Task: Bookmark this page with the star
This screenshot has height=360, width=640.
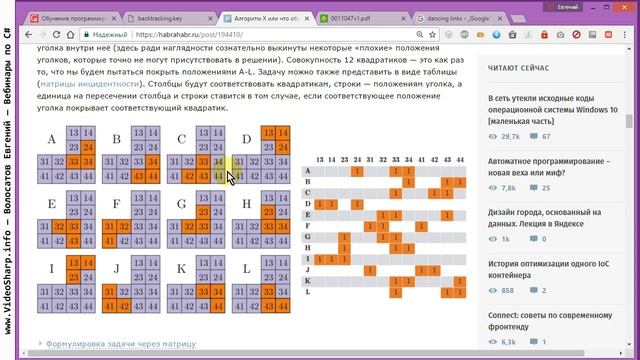Action: click(x=432, y=35)
